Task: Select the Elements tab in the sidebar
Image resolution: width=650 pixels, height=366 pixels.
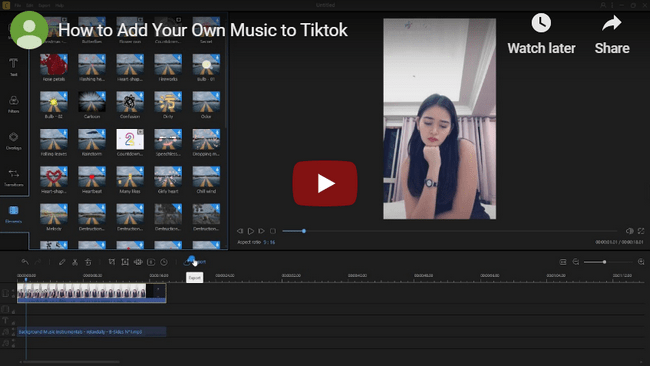Action: click(x=13, y=214)
